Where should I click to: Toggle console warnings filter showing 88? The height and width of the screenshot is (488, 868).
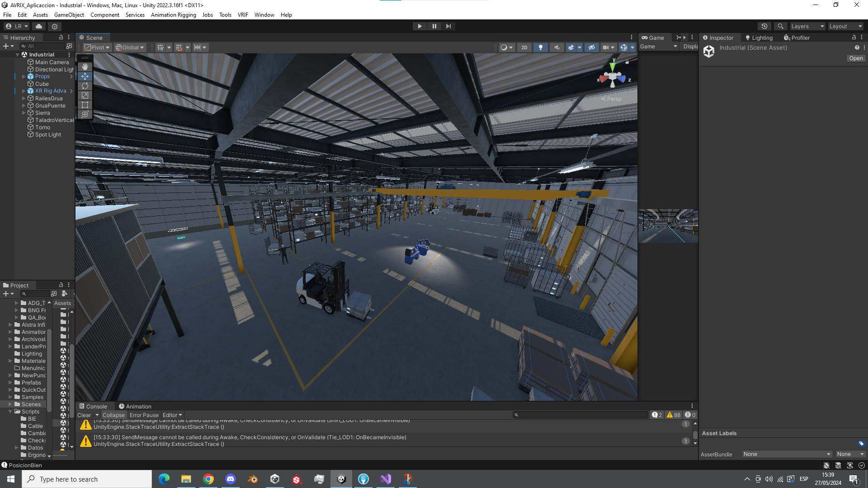(x=674, y=415)
